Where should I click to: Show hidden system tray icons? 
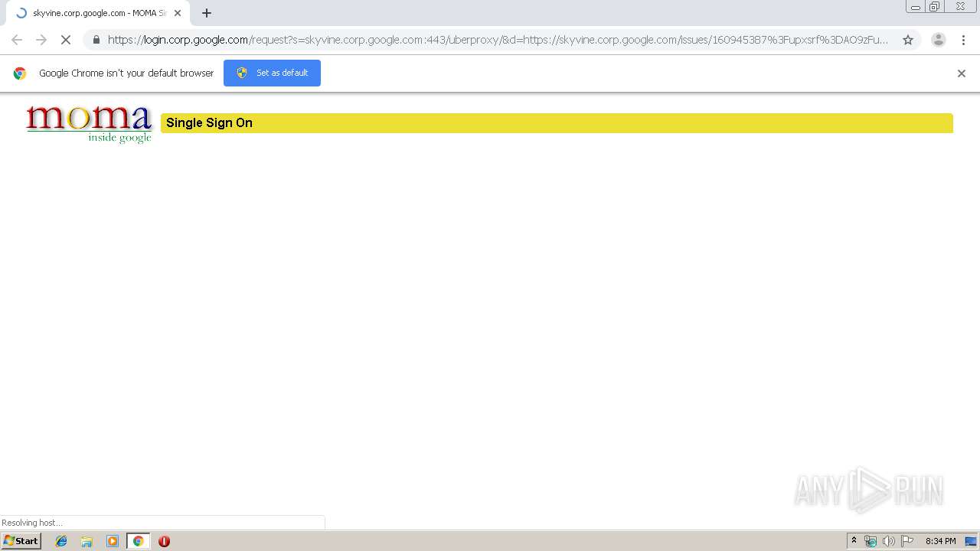[x=854, y=541]
